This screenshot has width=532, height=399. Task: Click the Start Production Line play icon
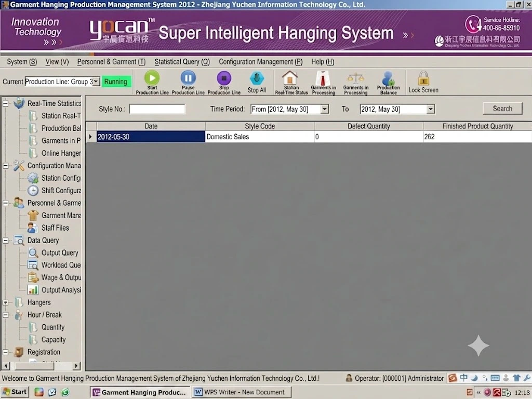152,78
